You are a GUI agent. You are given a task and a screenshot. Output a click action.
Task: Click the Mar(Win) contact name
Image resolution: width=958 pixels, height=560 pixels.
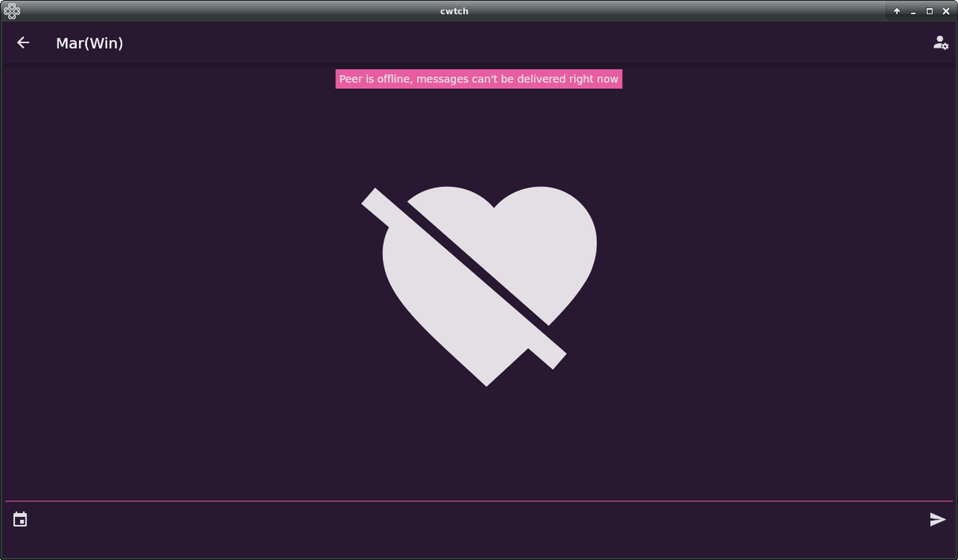pos(89,43)
